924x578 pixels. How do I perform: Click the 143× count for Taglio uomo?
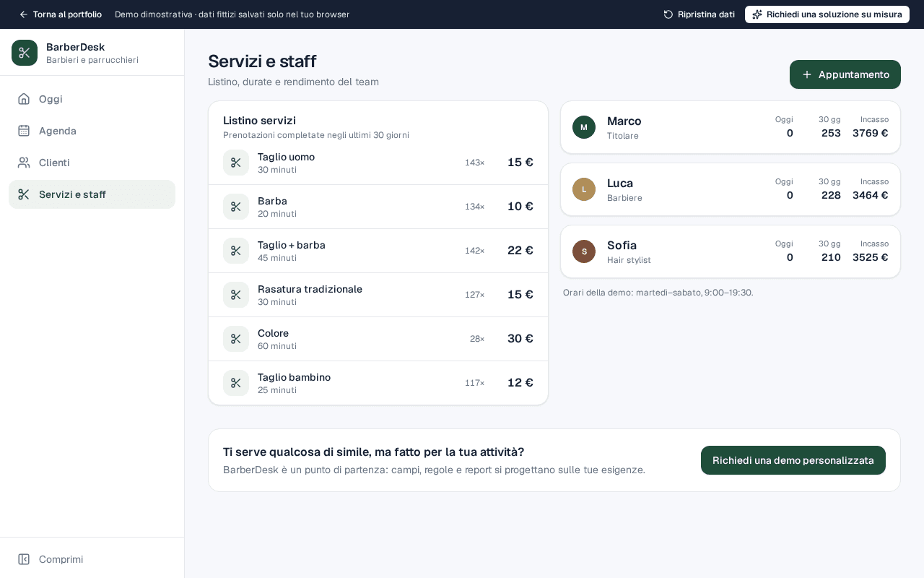pos(475,163)
